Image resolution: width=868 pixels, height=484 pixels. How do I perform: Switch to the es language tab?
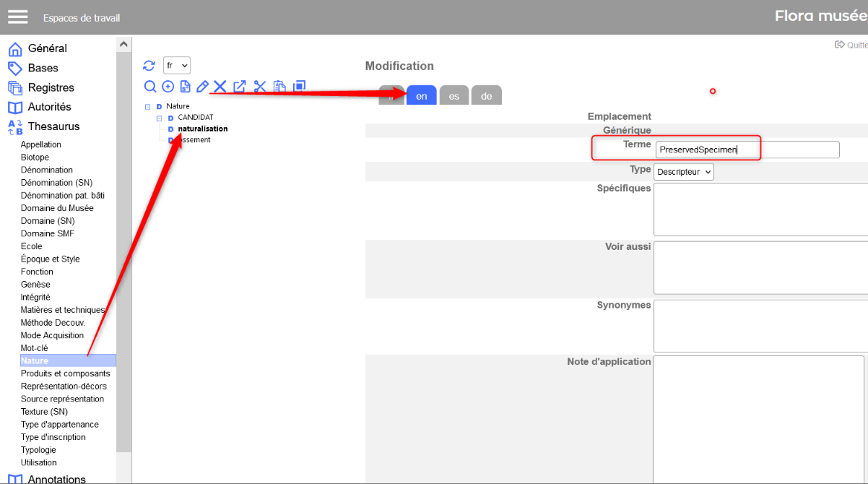tap(454, 96)
